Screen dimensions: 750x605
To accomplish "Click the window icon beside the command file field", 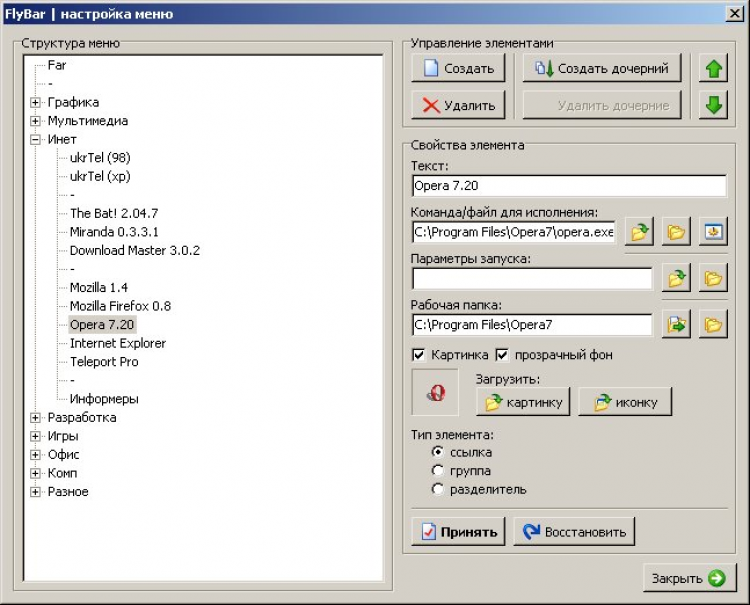I will click(x=713, y=232).
